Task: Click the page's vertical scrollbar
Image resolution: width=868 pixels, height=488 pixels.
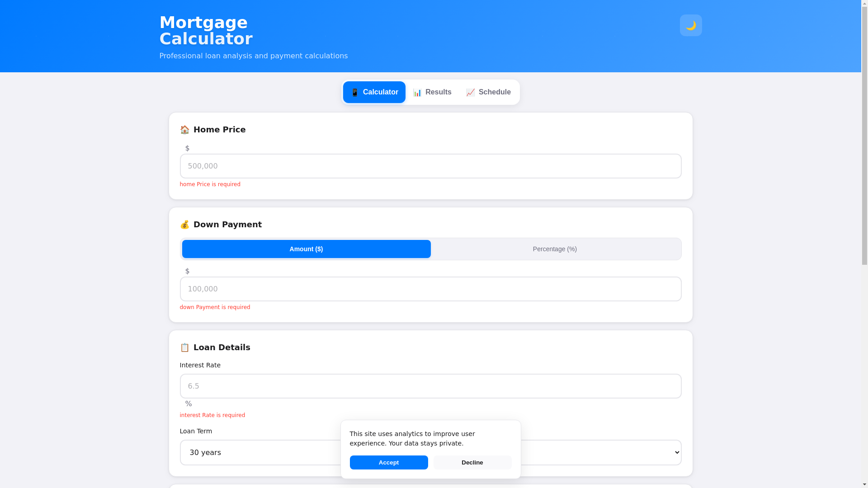Action: pyautogui.click(x=864, y=136)
